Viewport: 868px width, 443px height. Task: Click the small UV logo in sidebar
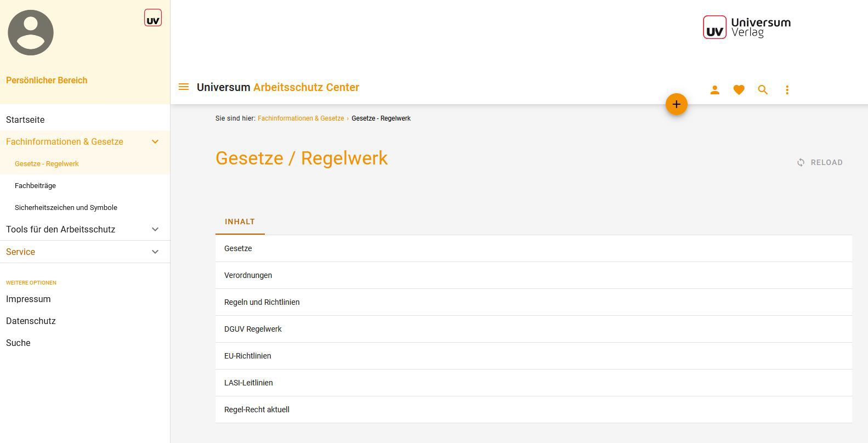tap(153, 18)
